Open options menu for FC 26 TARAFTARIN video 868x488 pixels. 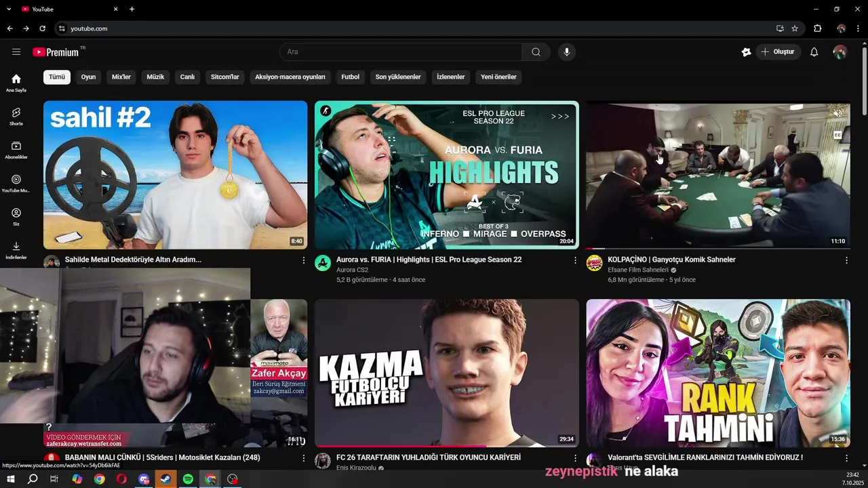575,458
